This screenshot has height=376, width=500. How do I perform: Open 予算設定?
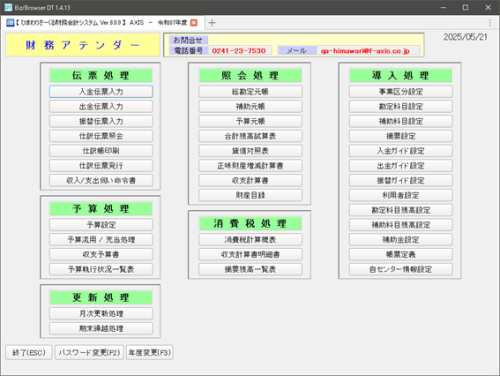pos(101,225)
